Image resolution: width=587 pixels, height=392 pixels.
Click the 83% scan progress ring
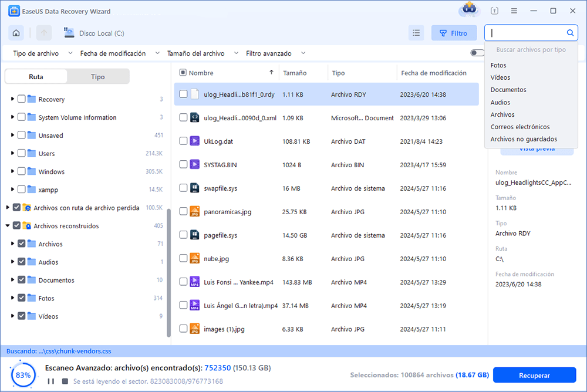[x=23, y=375]
